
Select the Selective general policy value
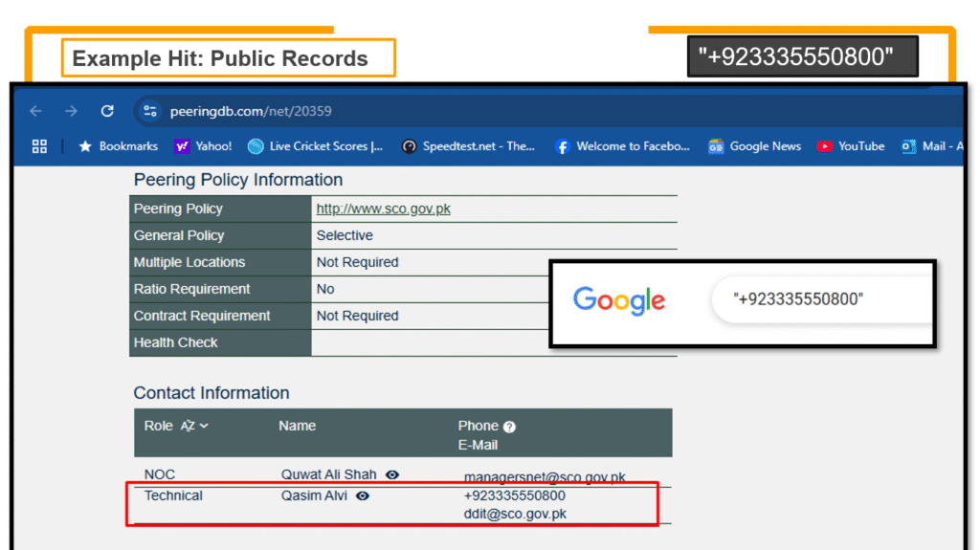click(345, 235)
